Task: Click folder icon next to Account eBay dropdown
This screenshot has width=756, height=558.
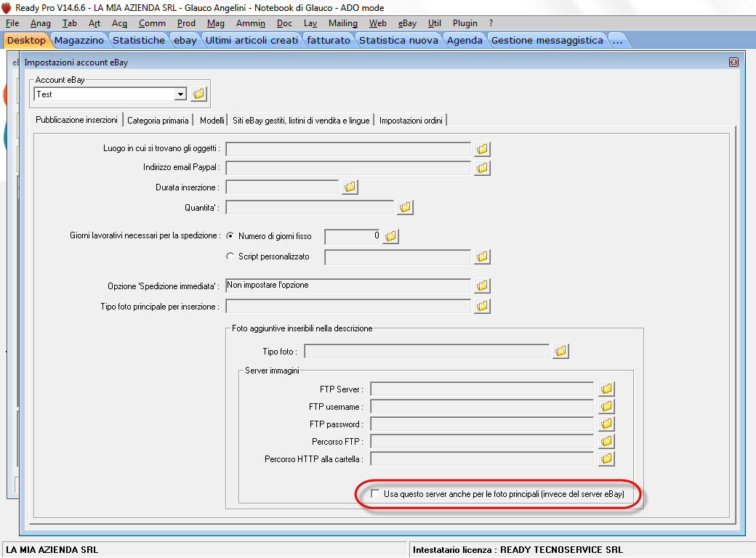Action: pyautogui.click(x=198, y=94)
